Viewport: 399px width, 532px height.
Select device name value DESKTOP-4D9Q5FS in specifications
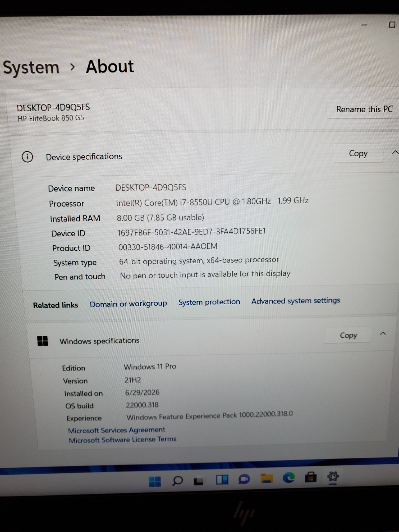pyautogui.click(x=151, y=188)
